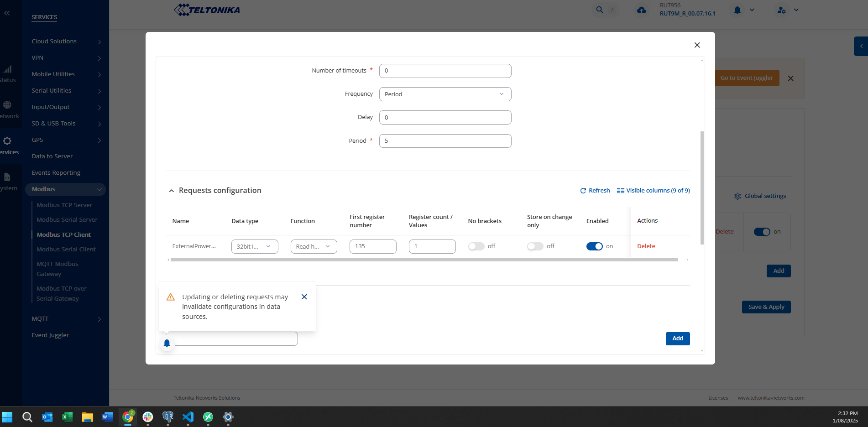Image resolution: width=868 pixels, height=427 pixels.
Task: Delete the ExternalPower request row
Action: point(646,246)
